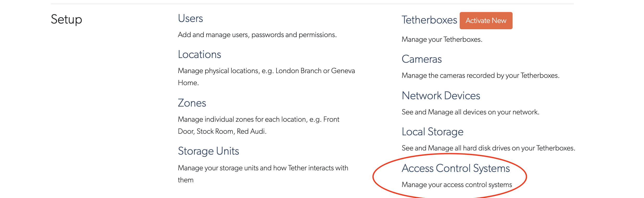The width and height of the screenshot is (644, 198).
Task: Click the Locations example description
Action: click(x=266, y=71)
